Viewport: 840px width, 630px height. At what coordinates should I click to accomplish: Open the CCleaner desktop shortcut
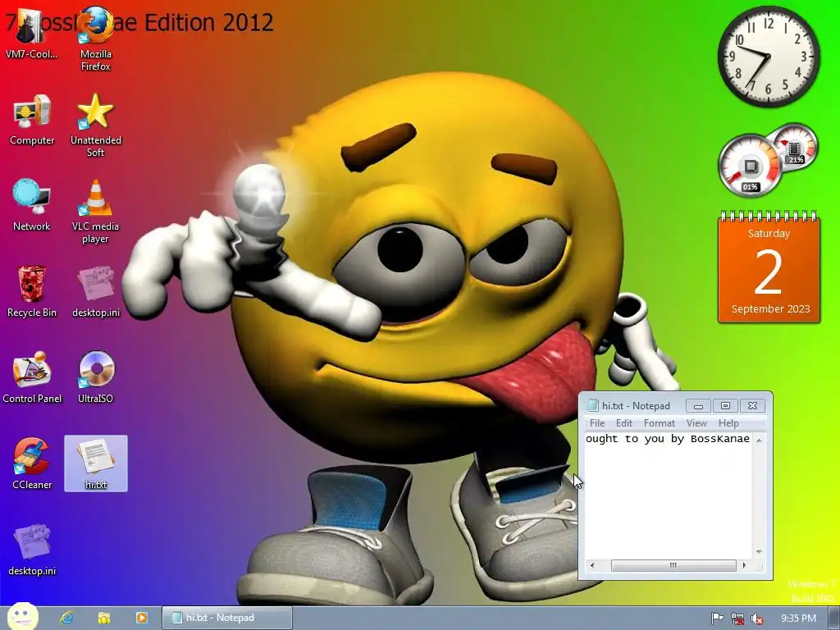pos(32,463)
